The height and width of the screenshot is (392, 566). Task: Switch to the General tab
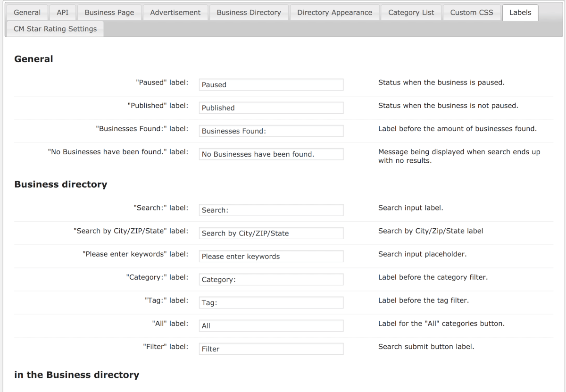(x=27, y=13)
